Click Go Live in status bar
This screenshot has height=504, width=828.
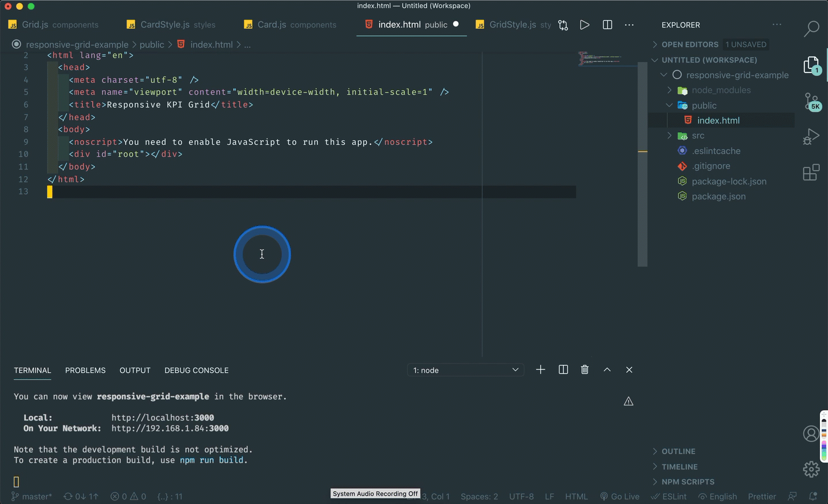619,496
